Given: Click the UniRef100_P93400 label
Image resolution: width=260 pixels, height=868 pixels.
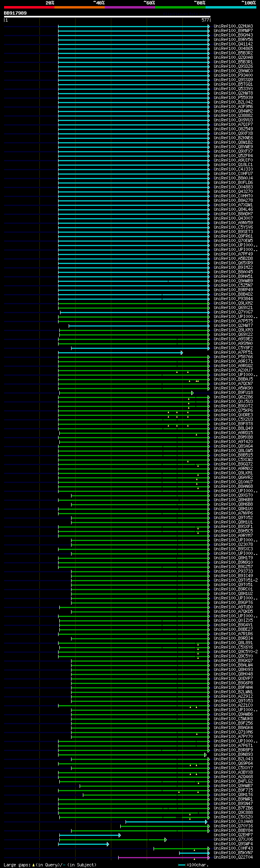Looking at the screenshot, I should (x=233, y=76).
